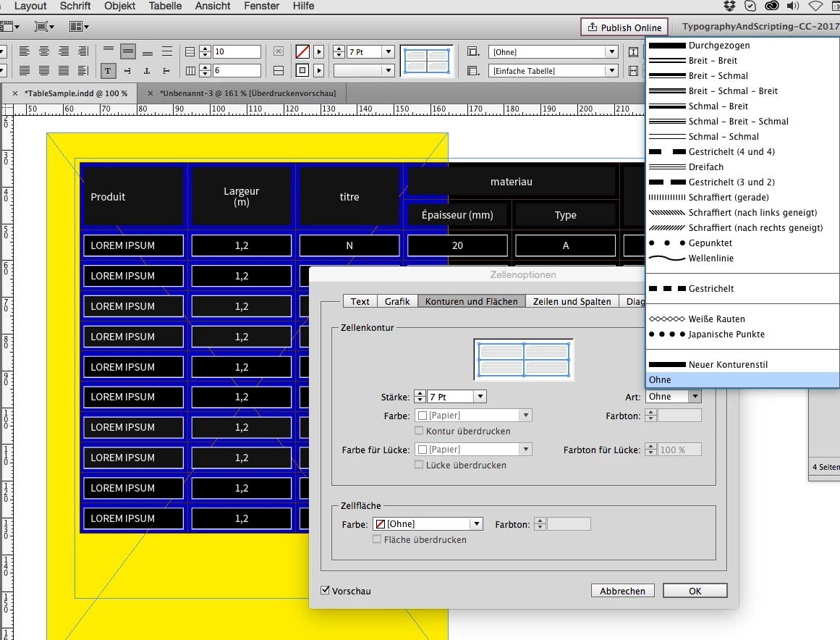Select Gepunktet stroke style from list
The width and height of the screenshot is (840, 640).
coord(742,243)
